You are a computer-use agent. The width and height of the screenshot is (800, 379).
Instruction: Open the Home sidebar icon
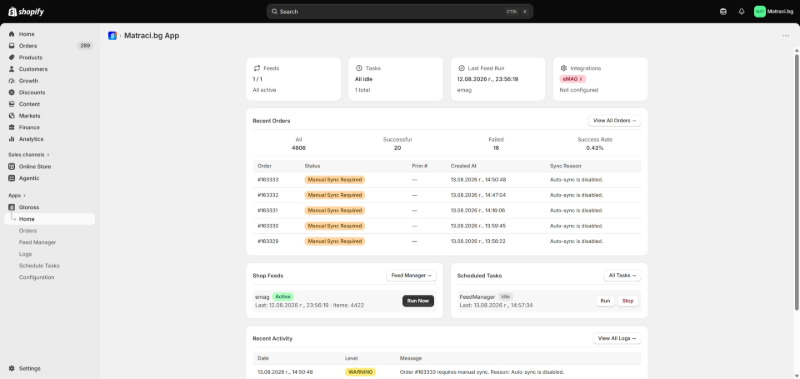(12, 34)
